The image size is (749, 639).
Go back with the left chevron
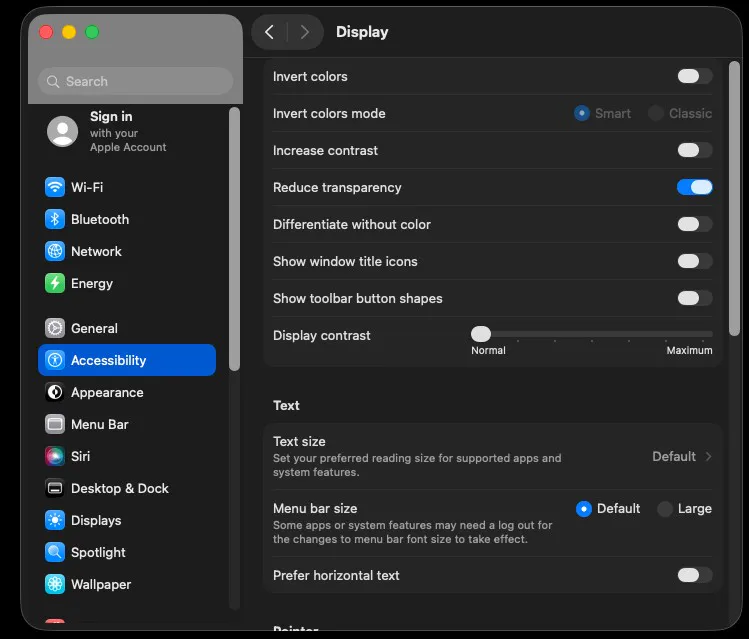[269, 32]
